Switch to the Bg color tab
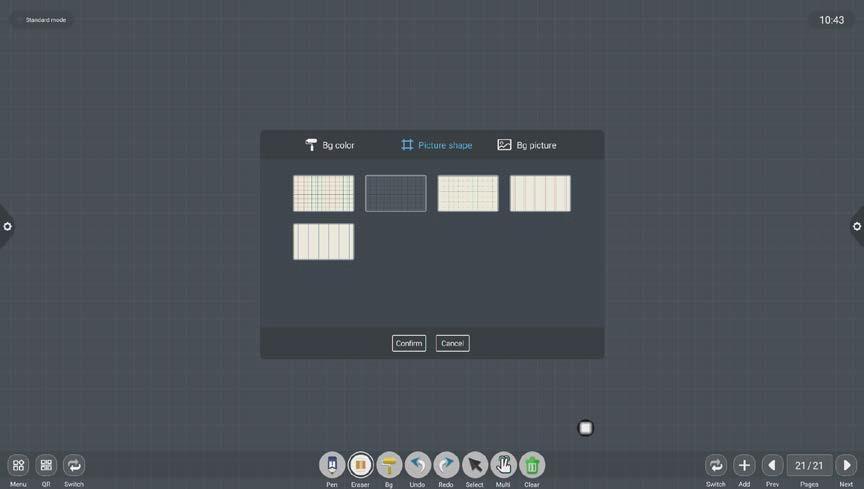This screenshot has width=864, height=489. tap(330, 145)
